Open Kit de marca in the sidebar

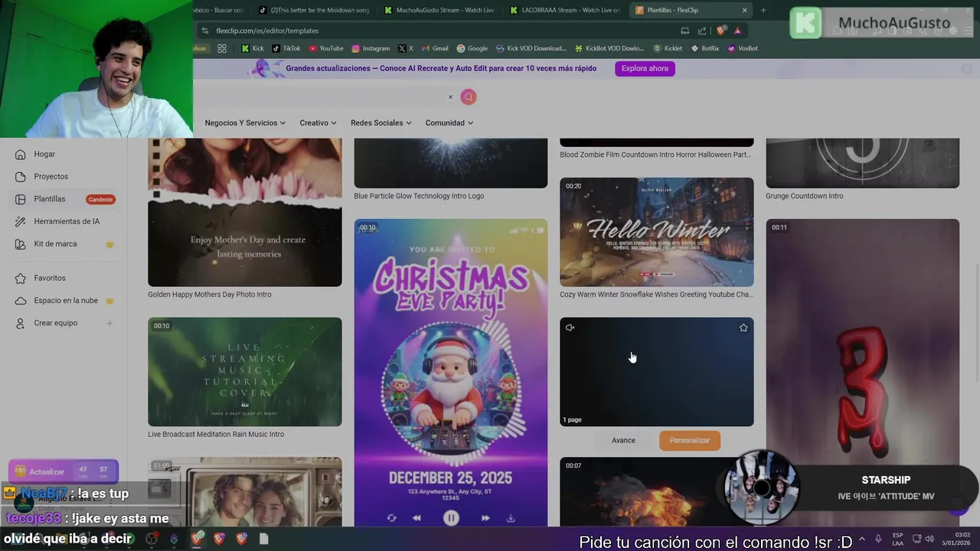pyautogui.click(x=55, y=243)
